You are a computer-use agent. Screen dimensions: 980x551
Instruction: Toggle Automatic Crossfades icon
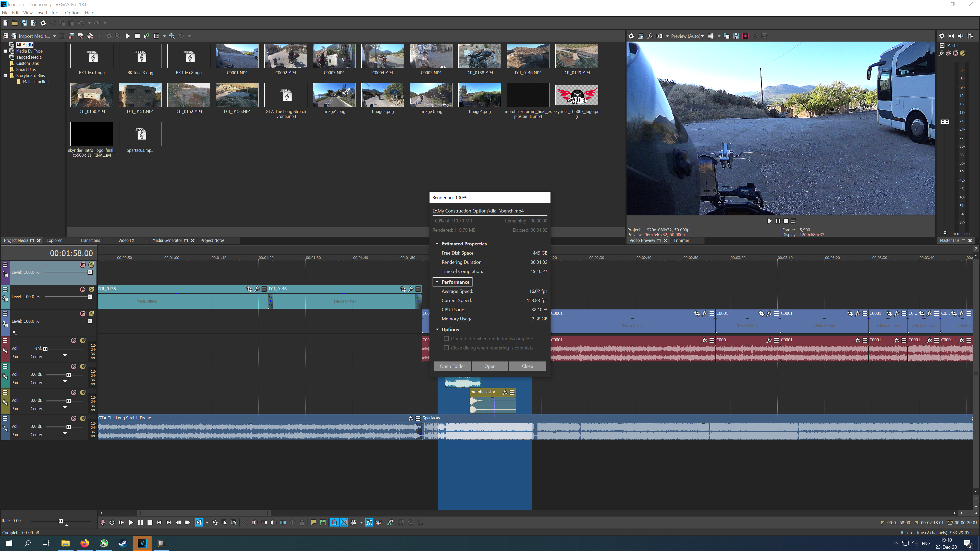pos(344,522)
